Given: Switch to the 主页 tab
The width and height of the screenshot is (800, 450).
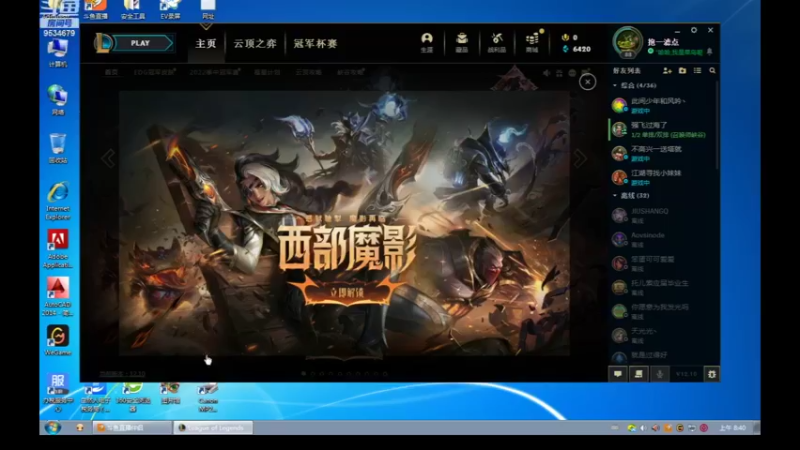Looking at the screenshot, I should [x=206, y=44].
